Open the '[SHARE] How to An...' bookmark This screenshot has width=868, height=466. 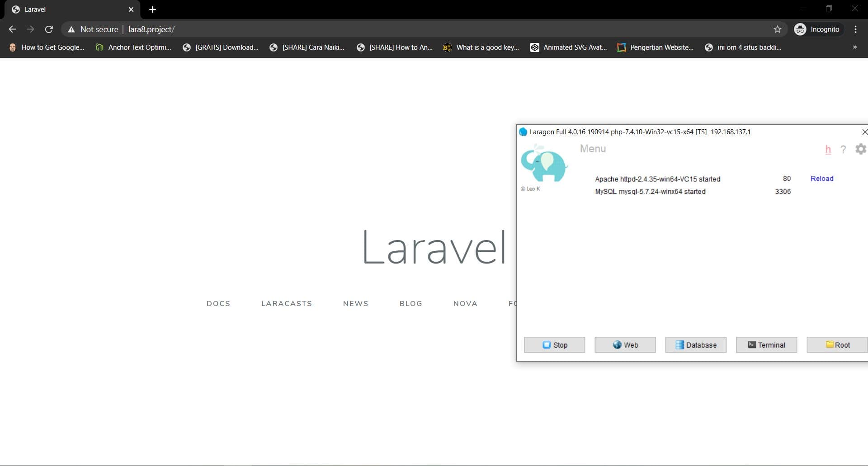[395, 47]
